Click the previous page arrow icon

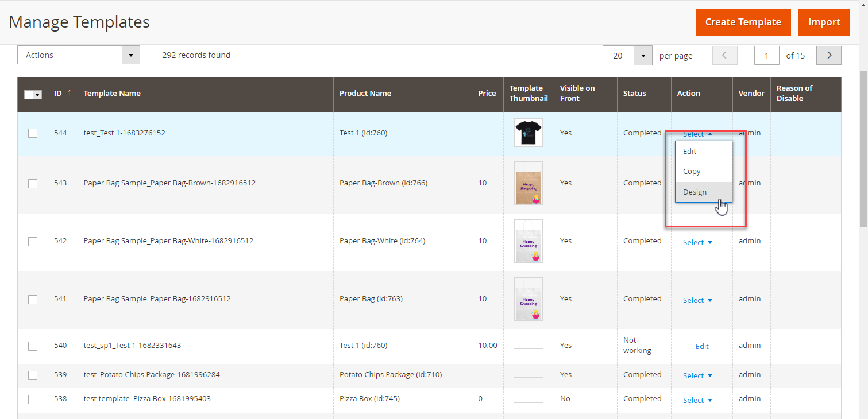[x=724, y=56]
